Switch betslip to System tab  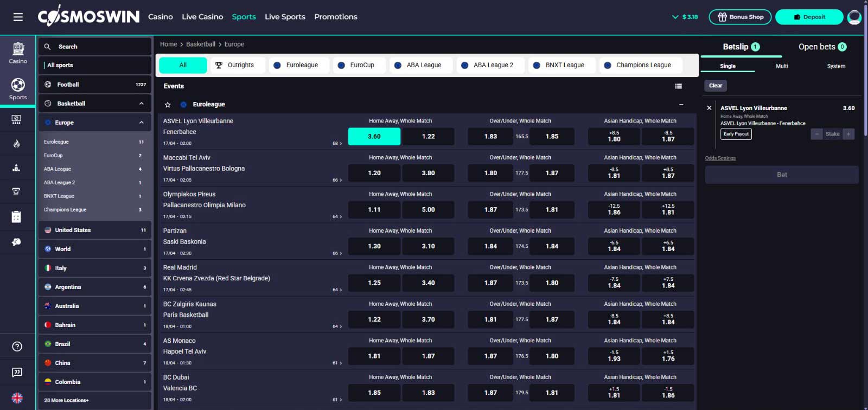coord(836,66)
